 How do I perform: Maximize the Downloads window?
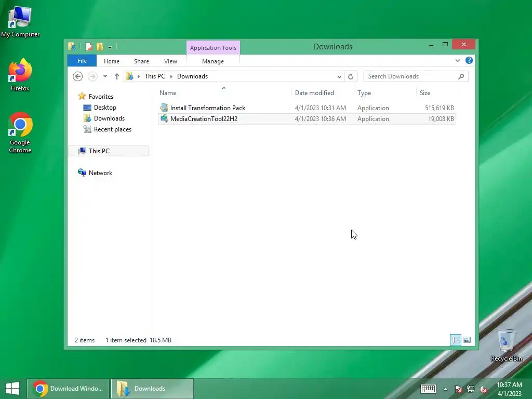pos(445,45)
